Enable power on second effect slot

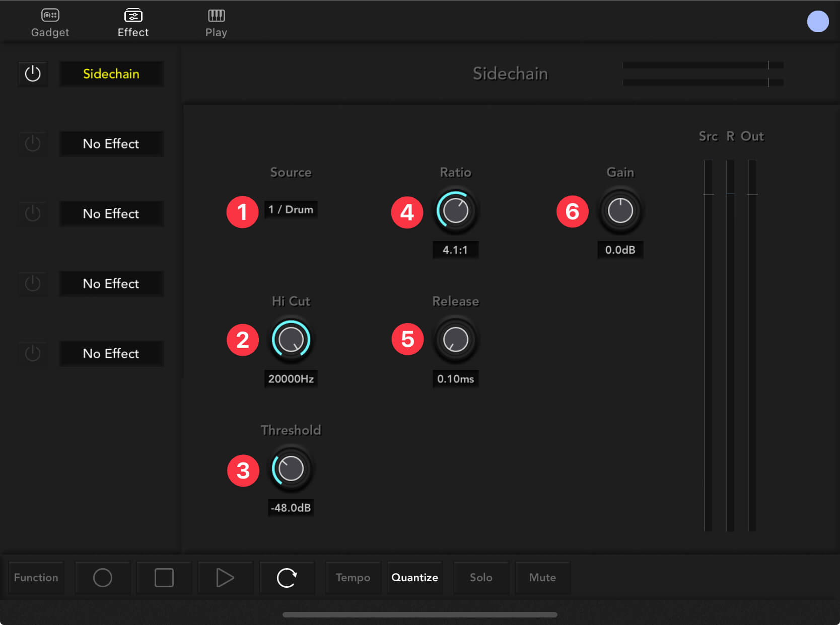33,144
